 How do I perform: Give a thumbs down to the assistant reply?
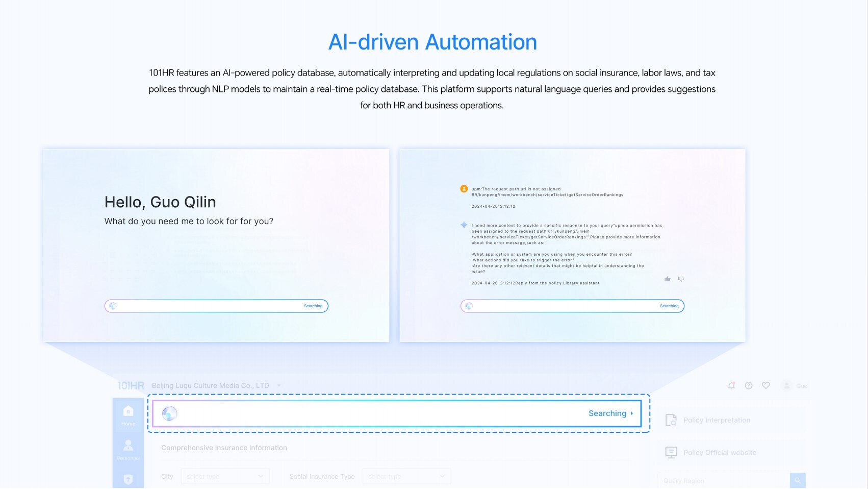[x=681, y=279]
